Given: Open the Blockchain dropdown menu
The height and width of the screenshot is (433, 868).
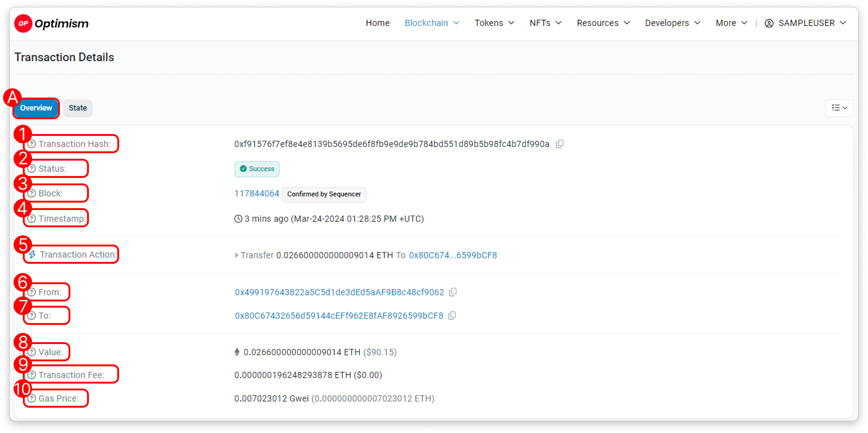Looking at the screenshot, I should [x=432, y=23].
